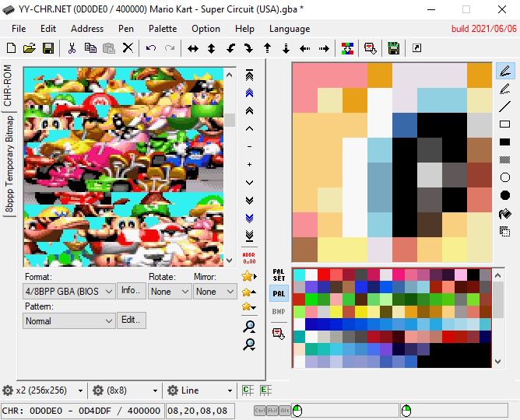Screen dimensions: 520x420
Task: Open the Format dropdown 4/8BPP GBA
Action: [x=69, y=292]
